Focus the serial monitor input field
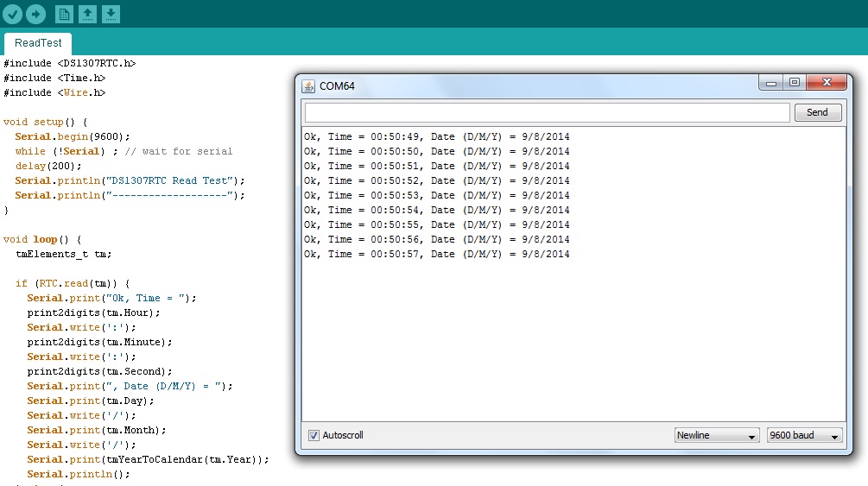This screenshot has width=868, height=486. (547, 112)
